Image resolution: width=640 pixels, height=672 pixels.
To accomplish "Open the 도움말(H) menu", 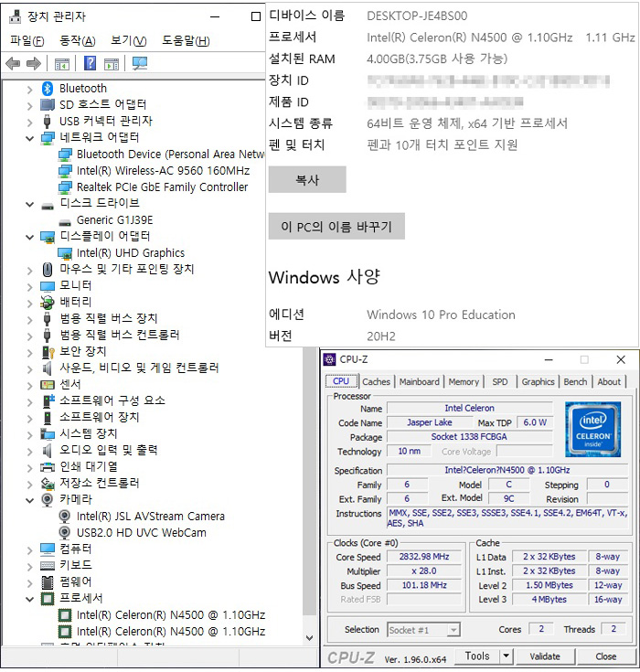I will tap(186, 41).
